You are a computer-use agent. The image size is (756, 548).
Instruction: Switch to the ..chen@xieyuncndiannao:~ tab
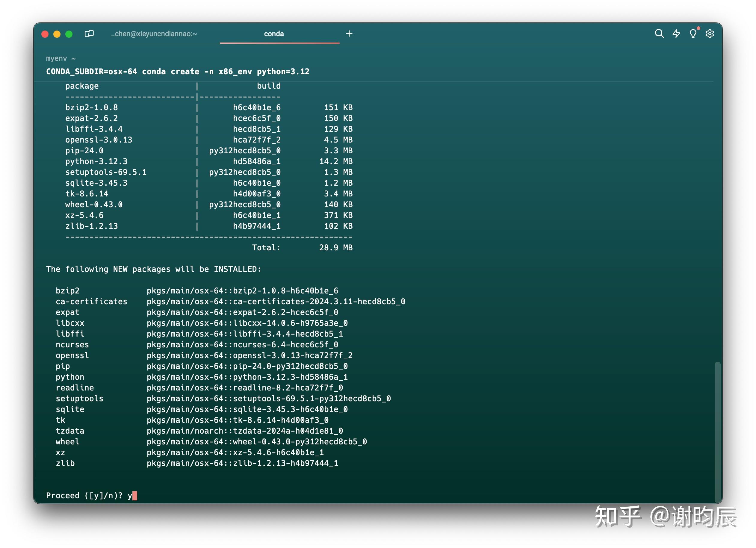click(154, 34)
